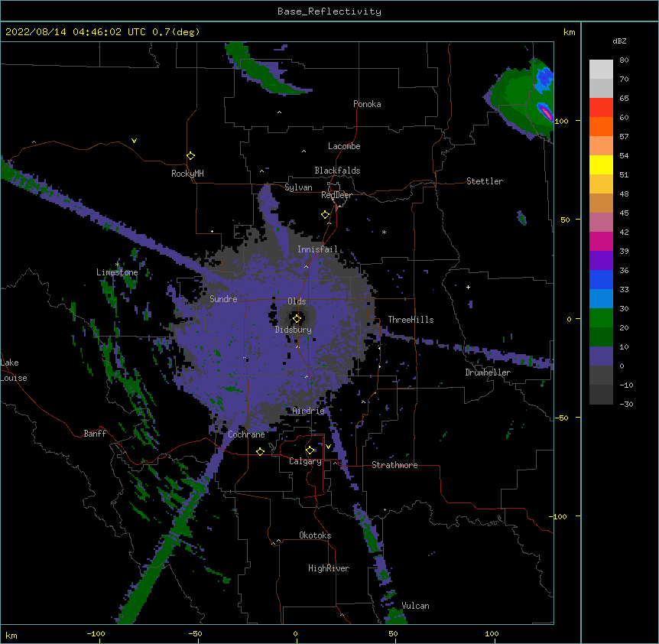Screen dimensions: 659x644
Task: Click the small yellow V marker near Calgary
Action: [x=328, y=447]
